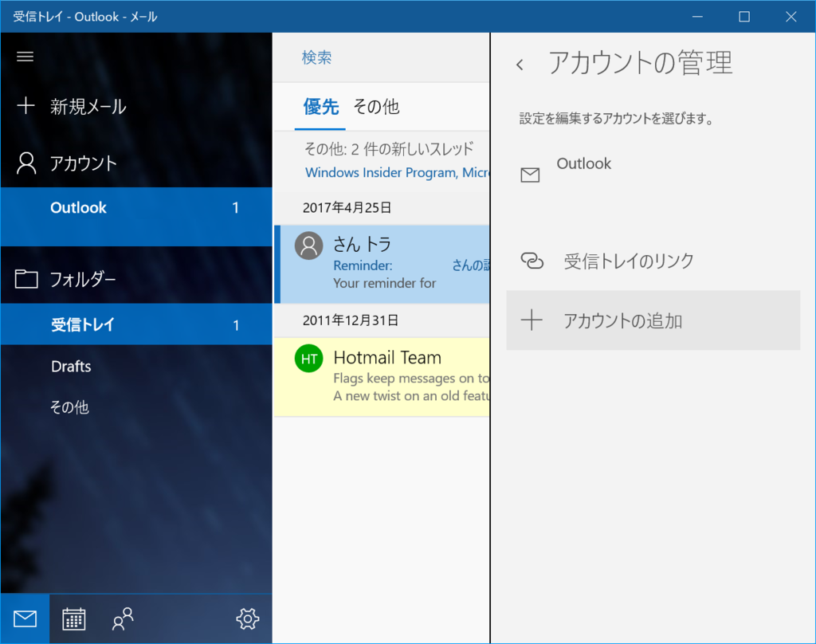Click the plus icon for new mail

click(x=25, y=106)
